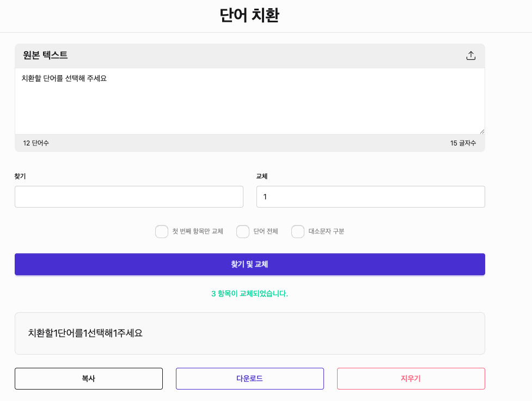The image size is (532, 401).
Task: Click the 교체 input field containing 1
Action: click(370, 197)
